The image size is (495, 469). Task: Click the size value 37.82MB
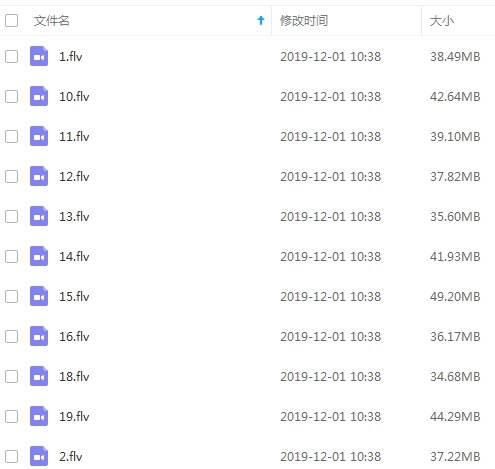(455, 177)
